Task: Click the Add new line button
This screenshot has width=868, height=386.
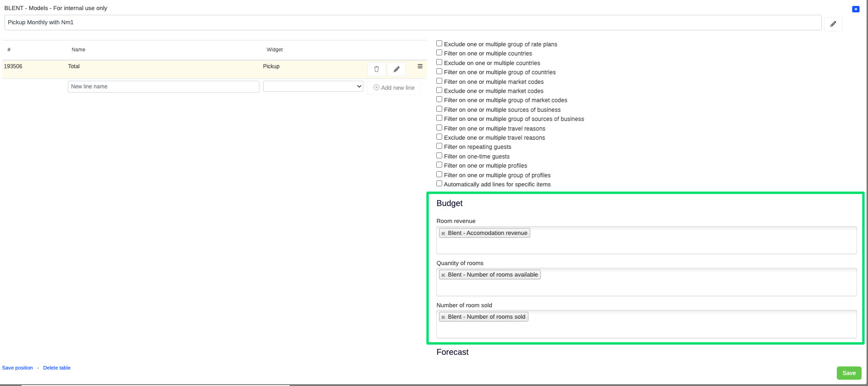Action: (x=394, y=87)
